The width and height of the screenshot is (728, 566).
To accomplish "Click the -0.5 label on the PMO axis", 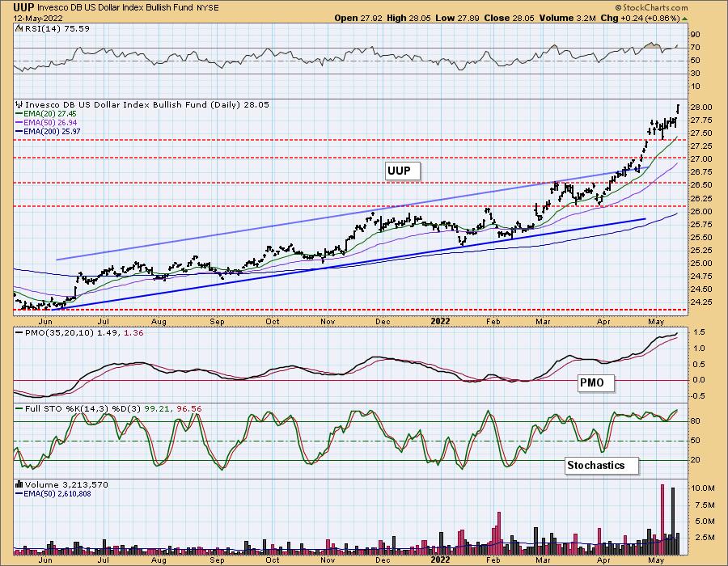I will coord(697,396).
